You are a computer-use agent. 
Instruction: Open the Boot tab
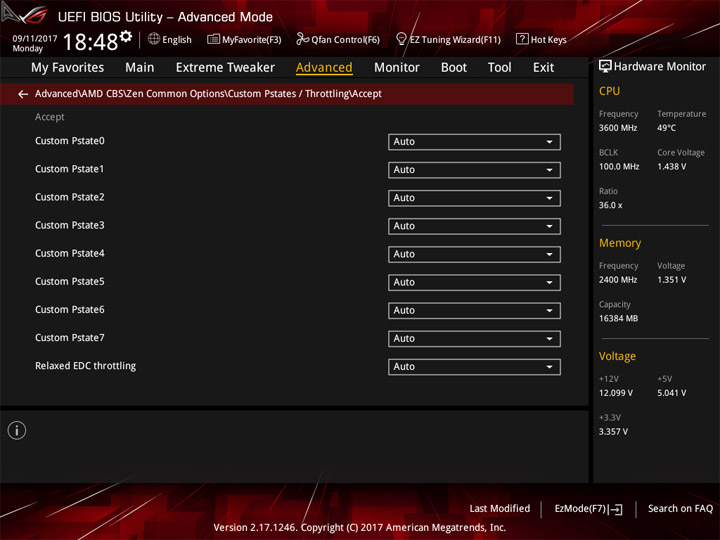click(454, 68)
